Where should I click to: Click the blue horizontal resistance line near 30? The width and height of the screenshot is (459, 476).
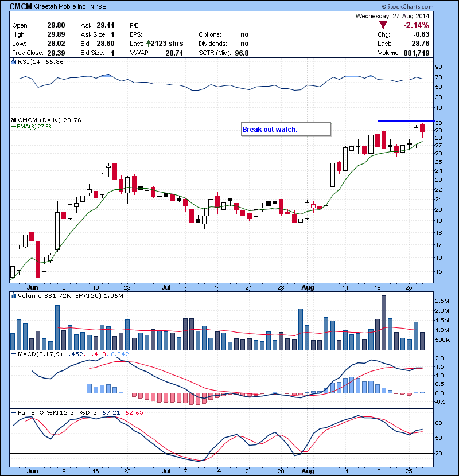[x=406, y=121]
